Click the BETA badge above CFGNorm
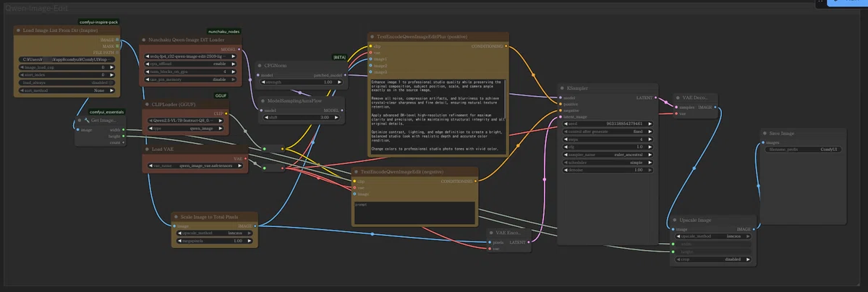The width and height of the screenshot is (868, 292). (339, 56)
